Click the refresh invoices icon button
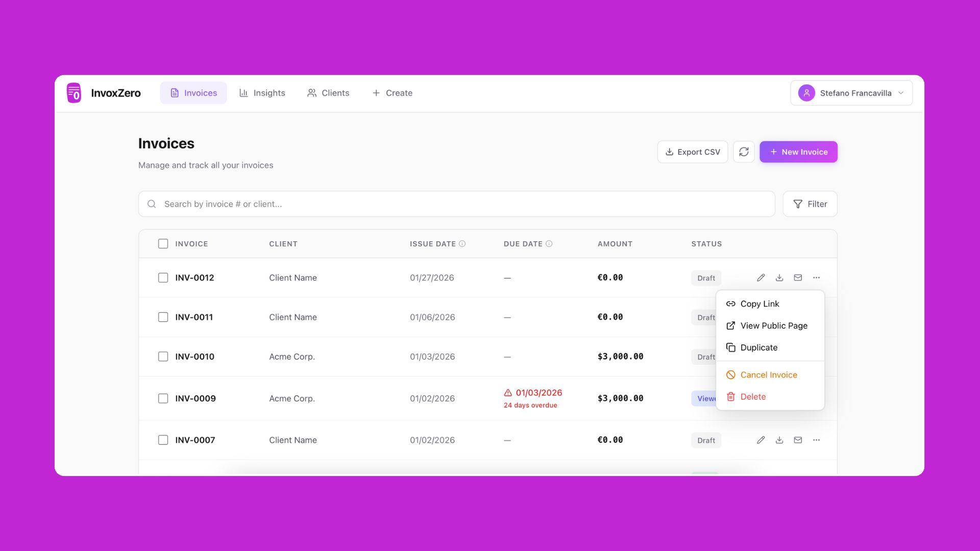The height and width of the screenshot is (551, 980). tap(744, 152)
